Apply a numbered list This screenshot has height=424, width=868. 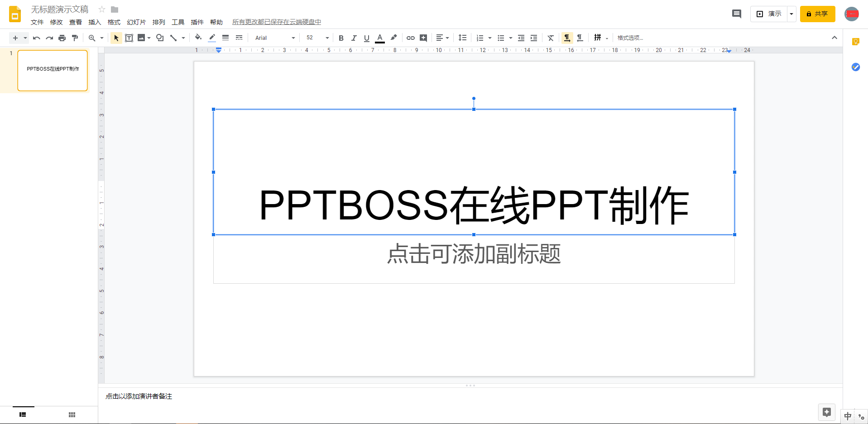tap(480, 38)
